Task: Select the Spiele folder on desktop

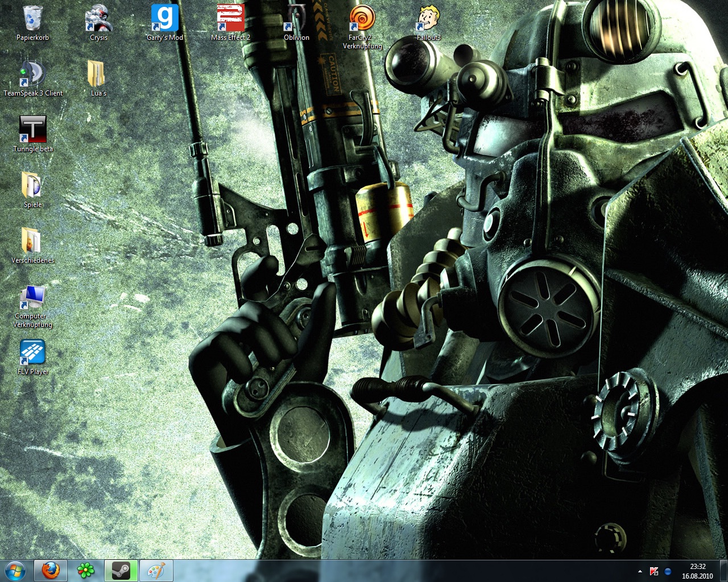Action: 32,190
